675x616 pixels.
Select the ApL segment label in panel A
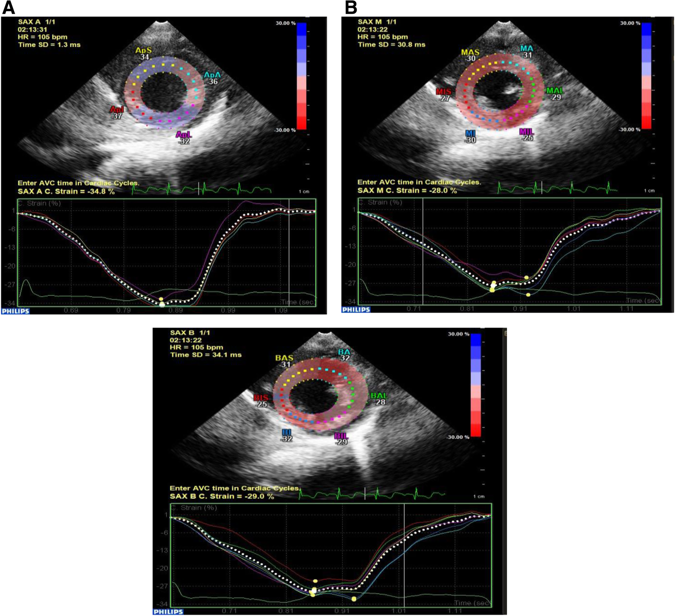183,135
